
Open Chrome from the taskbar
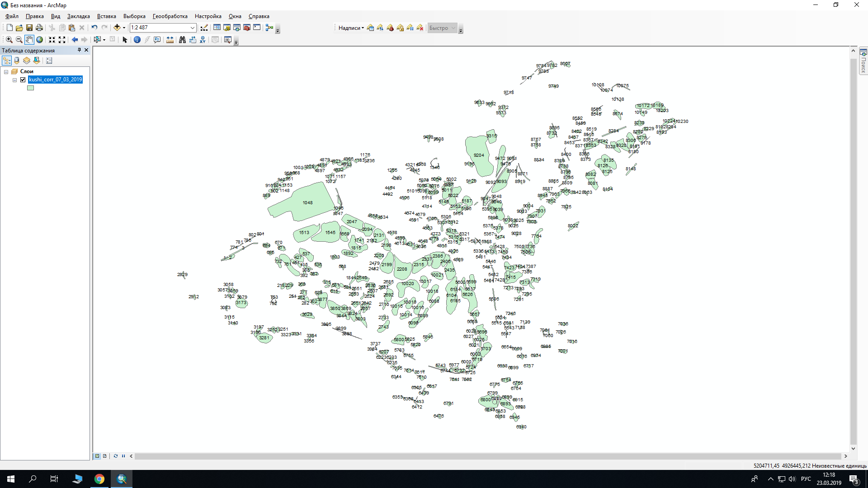pyautogui.click(x=99, y=479)
